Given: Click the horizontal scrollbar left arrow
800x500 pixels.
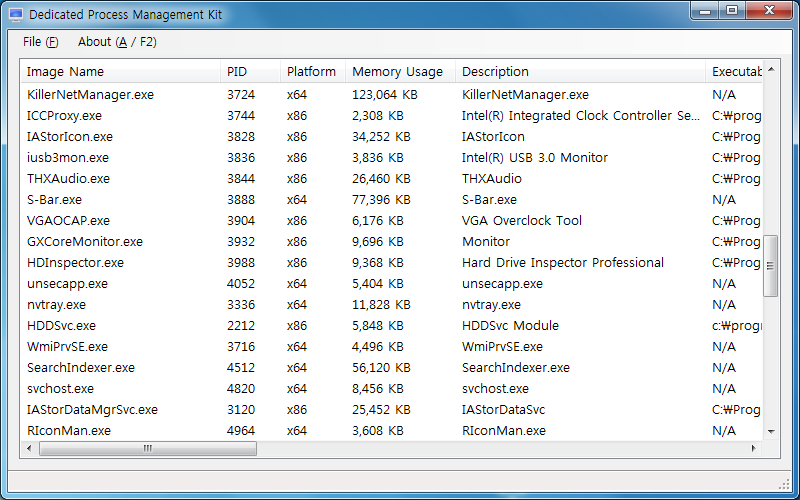Looking at the screenshot, I should point(29,448).
